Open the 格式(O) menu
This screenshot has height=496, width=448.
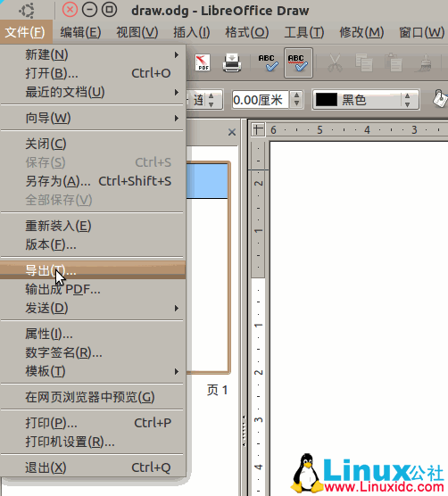[247, 32]
